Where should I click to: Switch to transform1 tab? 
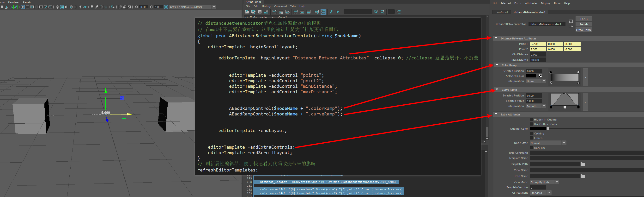point(501,12)
